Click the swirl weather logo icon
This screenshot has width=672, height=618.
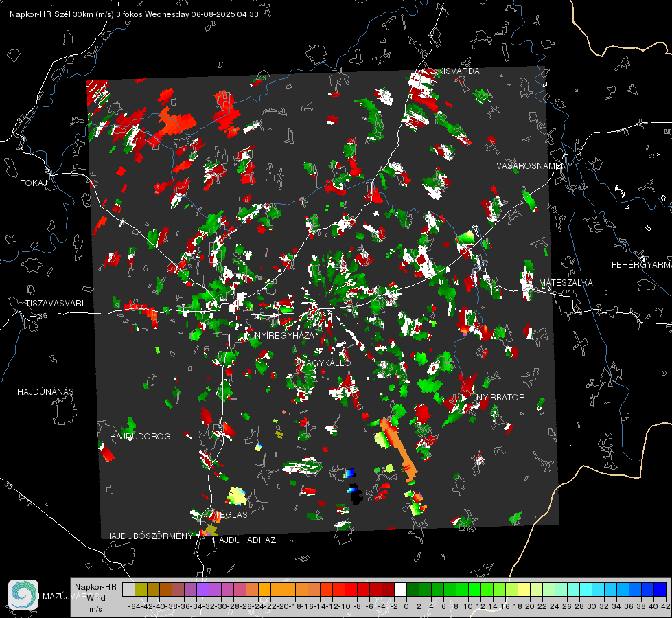coord(23,594)
